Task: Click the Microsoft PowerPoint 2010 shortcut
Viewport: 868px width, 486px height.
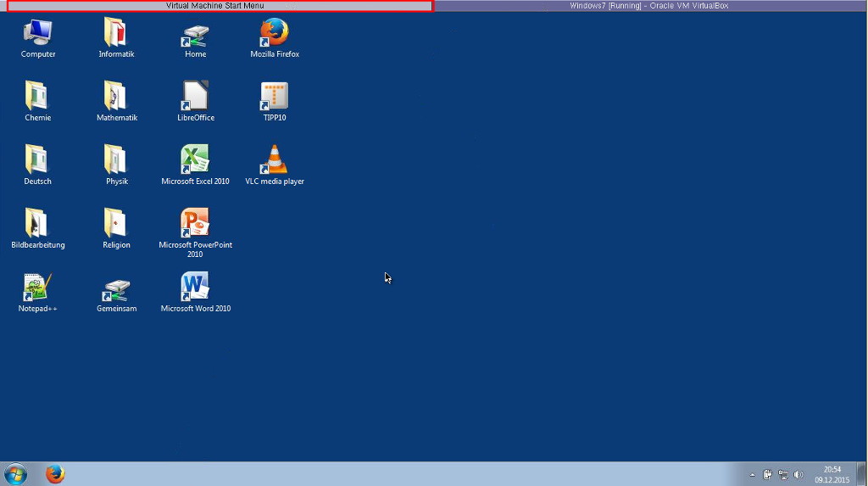Action: (195, 224)
